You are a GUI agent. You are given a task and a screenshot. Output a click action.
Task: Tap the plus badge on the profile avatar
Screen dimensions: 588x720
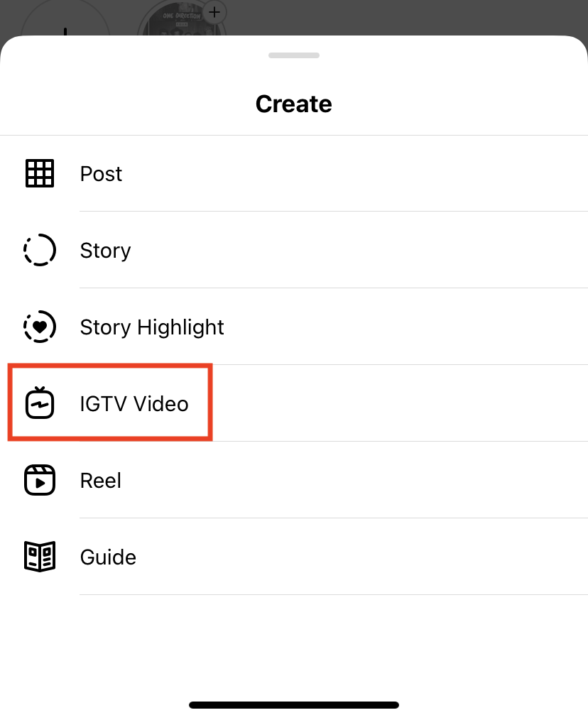[214, 12]
